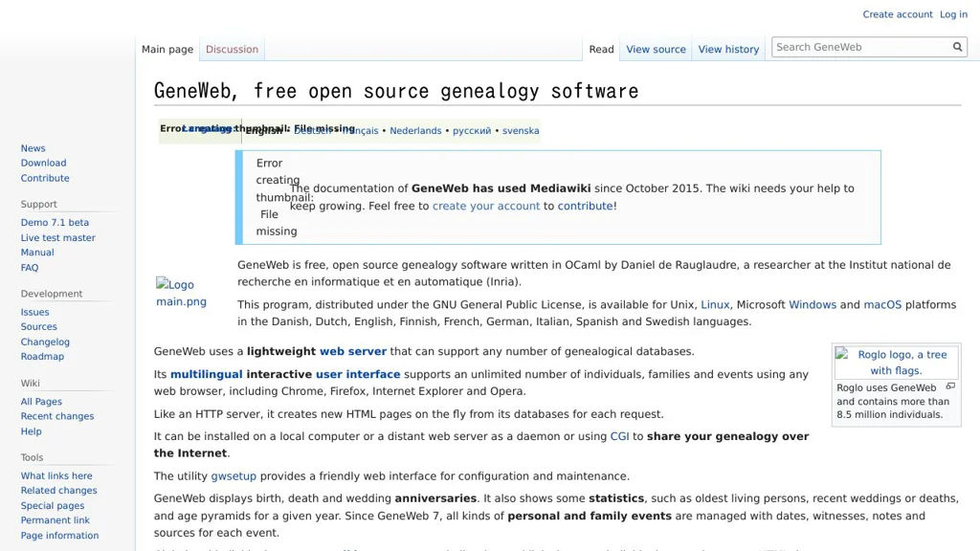Go to the FAQ sidebar link
Viewport: 980px width, 551px height.
click(x=30, y=268)
